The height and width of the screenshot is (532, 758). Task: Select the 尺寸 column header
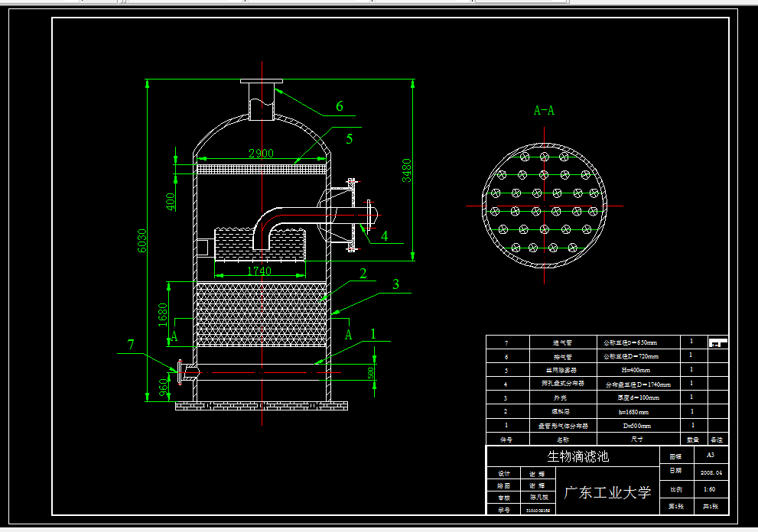pos(637,440)
